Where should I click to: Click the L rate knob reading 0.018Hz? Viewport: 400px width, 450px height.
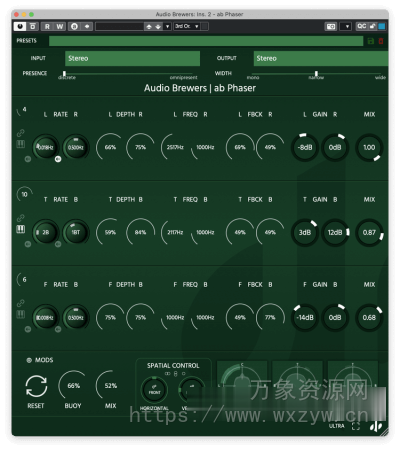coord(45,147)
